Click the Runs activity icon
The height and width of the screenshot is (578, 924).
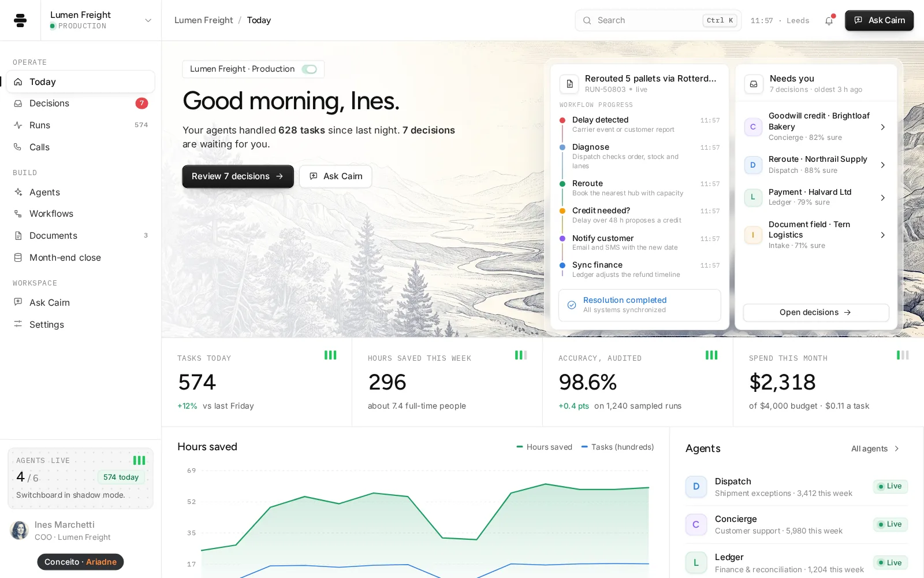(x=18, y=125)
